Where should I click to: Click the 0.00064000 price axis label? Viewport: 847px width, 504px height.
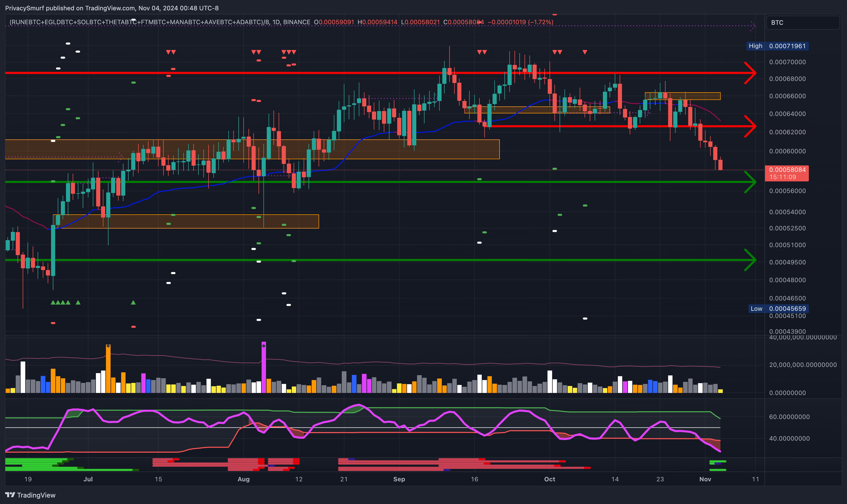(x=787, y=114)
